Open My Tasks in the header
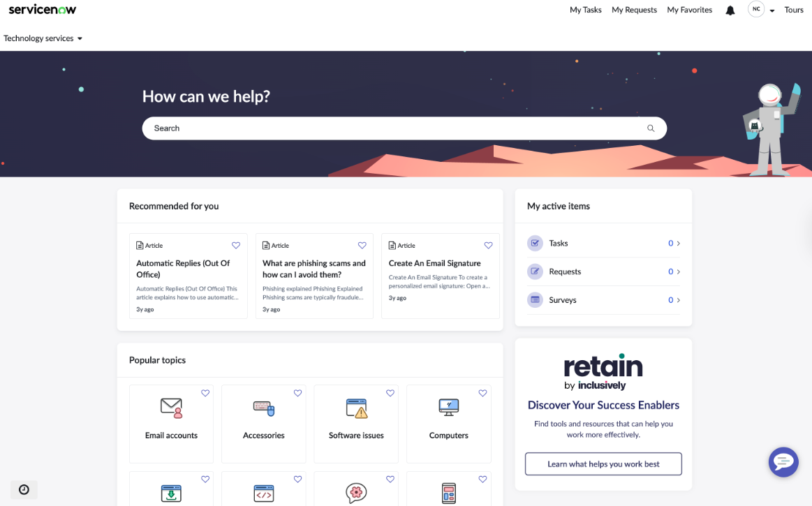The image size is (812, 506). click(586, 10)
